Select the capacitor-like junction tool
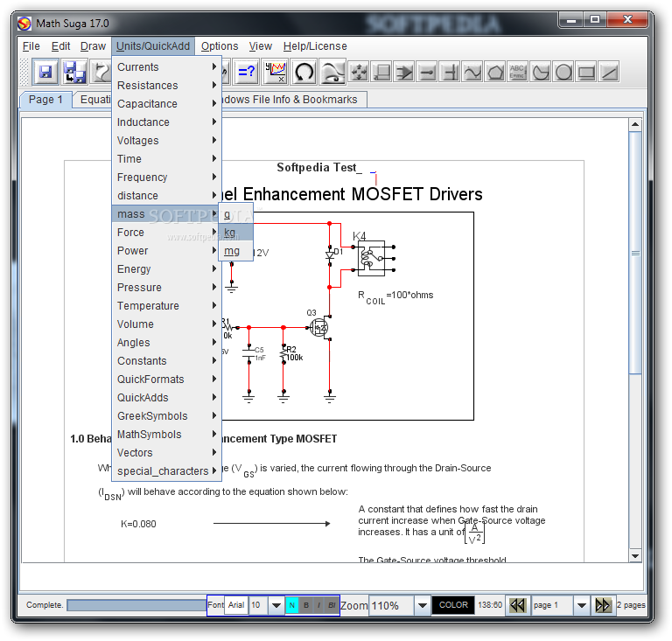Image resolution: width=672 pixels, height=641 pixels. click(450, 73)
